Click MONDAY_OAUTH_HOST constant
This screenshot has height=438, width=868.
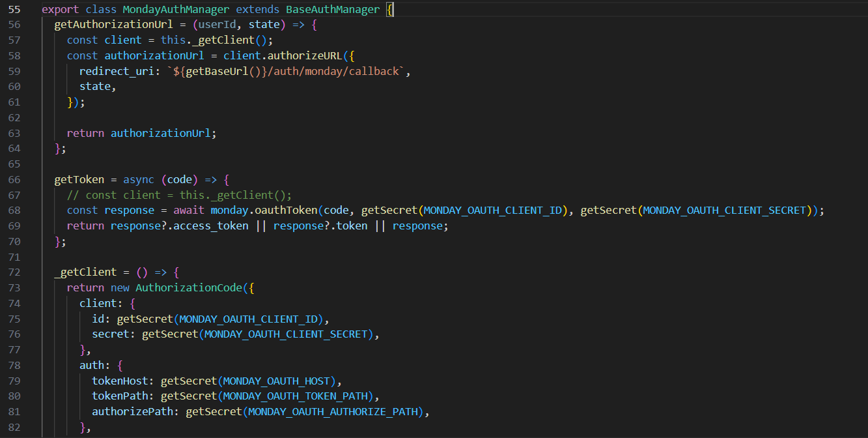pyautogui.click(x=276, y=381)
